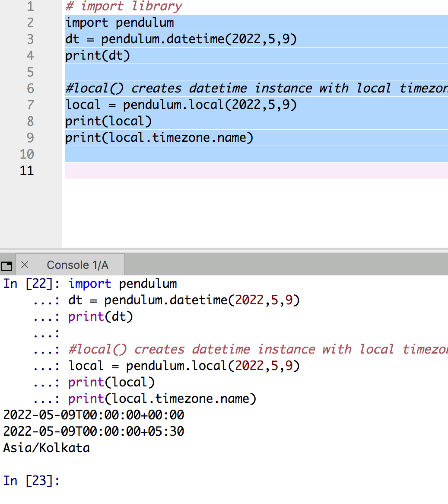Click the divider between editor and console

point(224,250)
